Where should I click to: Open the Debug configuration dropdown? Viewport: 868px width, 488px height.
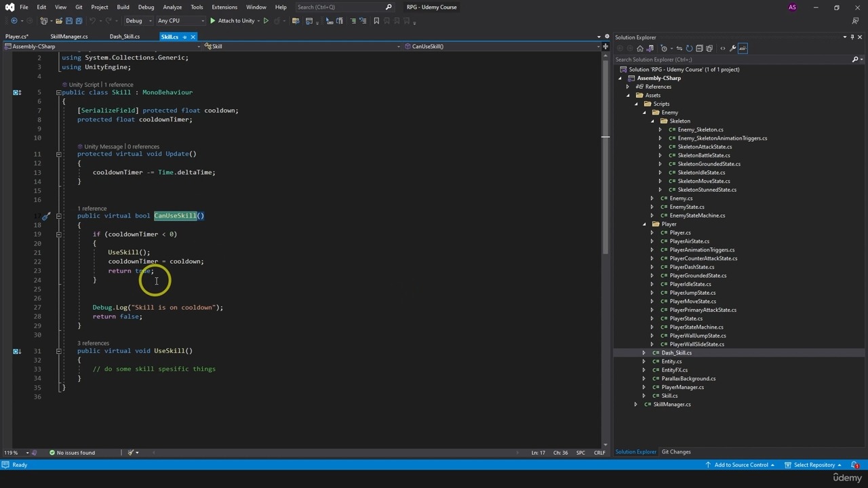click(x=138, y=21)
